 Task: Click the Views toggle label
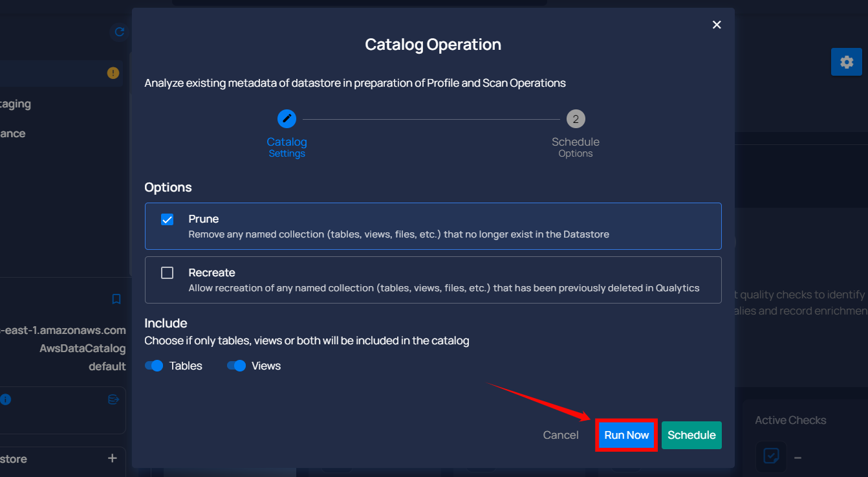pyautogui.click(x=266, y=366)
